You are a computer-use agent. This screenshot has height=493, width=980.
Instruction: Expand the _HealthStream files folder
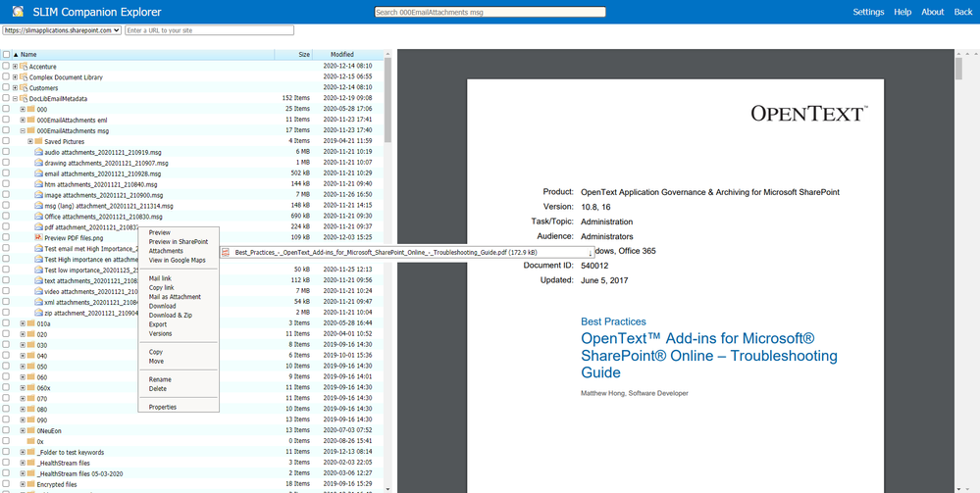pyautogui.click(x=23, y=463)
